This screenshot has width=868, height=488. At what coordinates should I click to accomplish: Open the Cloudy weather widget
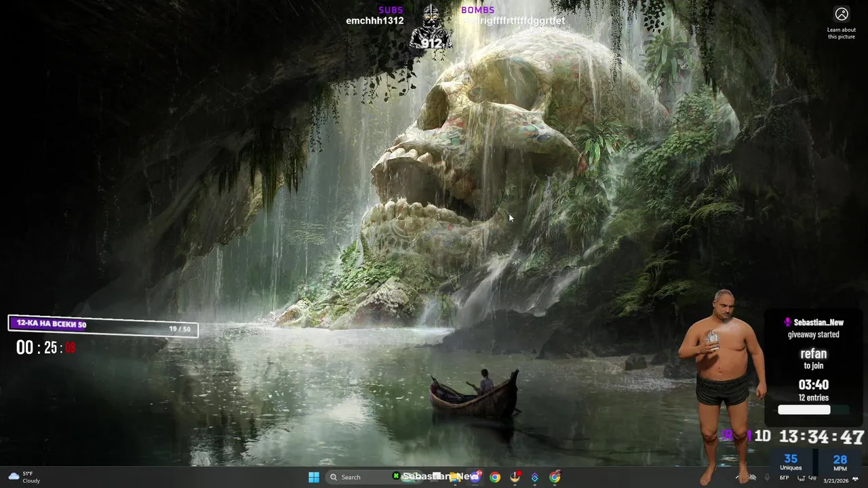pos(24,477)
